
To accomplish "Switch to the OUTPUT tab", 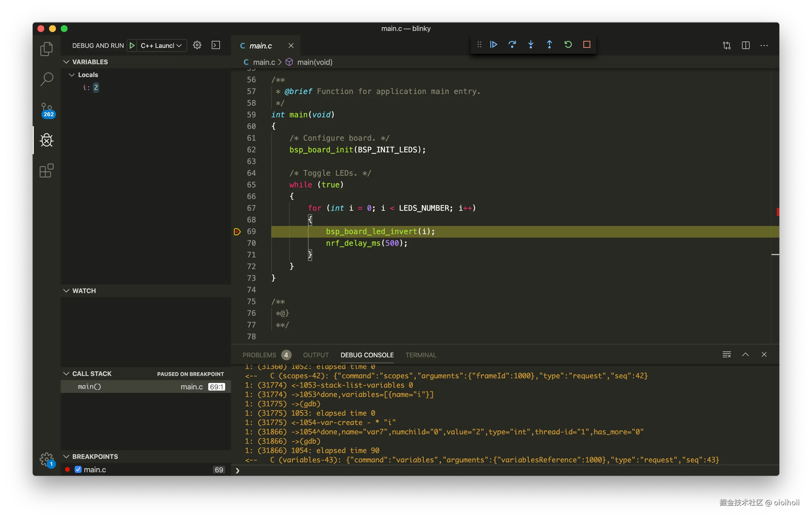I will tap(316, 355).
